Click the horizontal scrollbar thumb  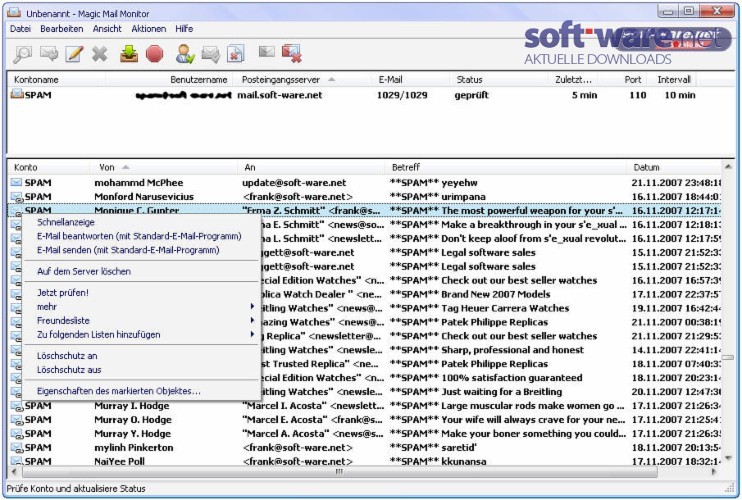(339, 472)
